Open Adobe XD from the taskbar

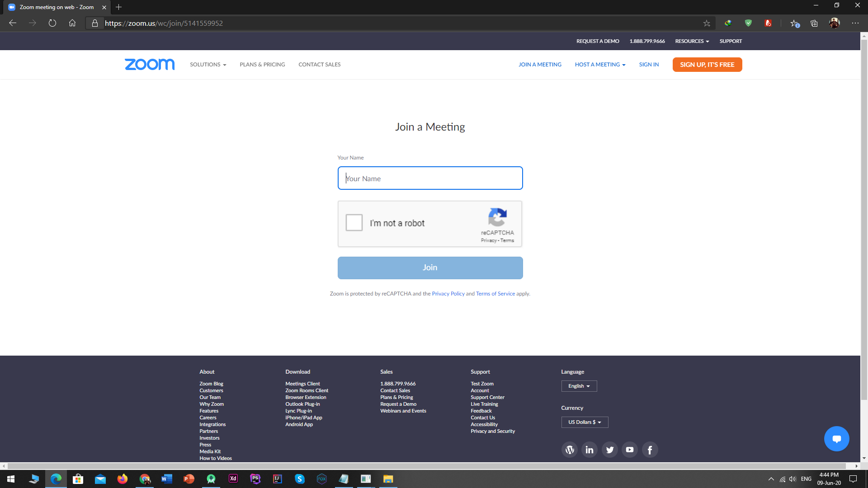click(x=233, y=479)
